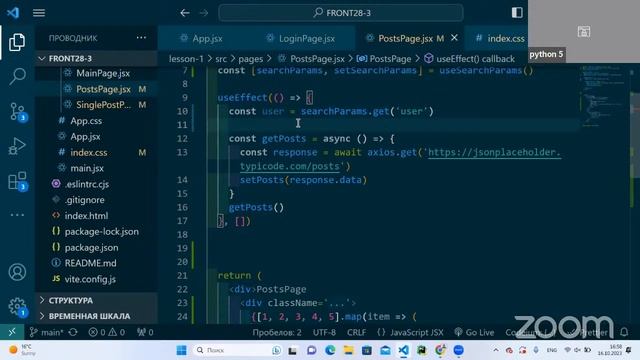Go forward with the right arrow
Viewport: 640px width, 360px height.
coord(204,13)
